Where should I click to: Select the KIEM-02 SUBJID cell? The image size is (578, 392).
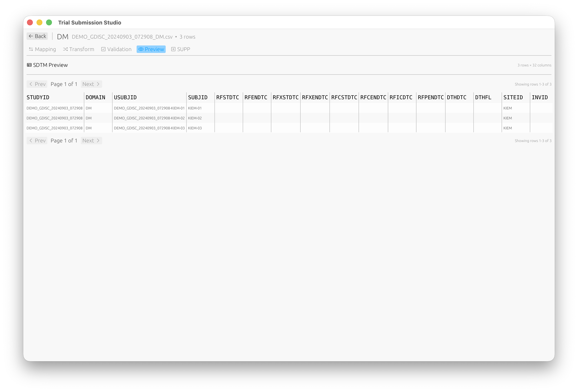[x=195, y=118]
